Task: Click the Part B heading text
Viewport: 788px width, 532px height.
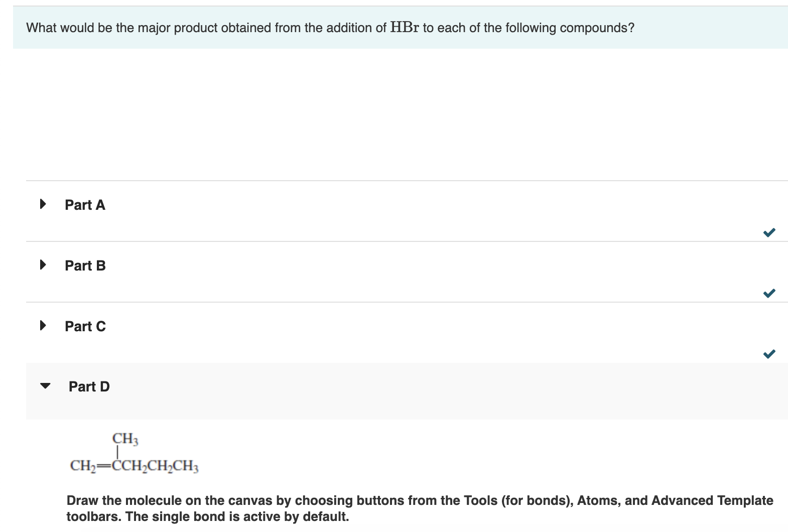Action: (85, 265)
